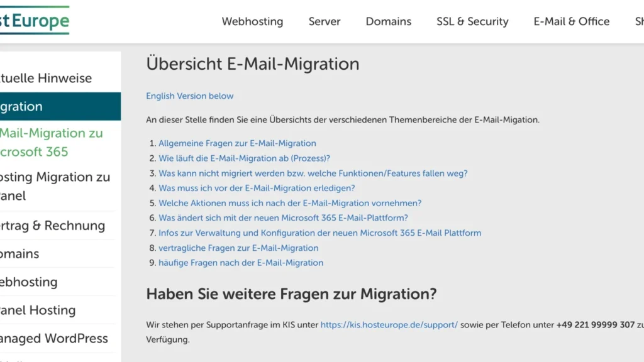The height and width of the screenshot is (362, 644).
Task: Open Allgemeine Fragen zur E-Mail-Migration
Action: pos(237,143)
